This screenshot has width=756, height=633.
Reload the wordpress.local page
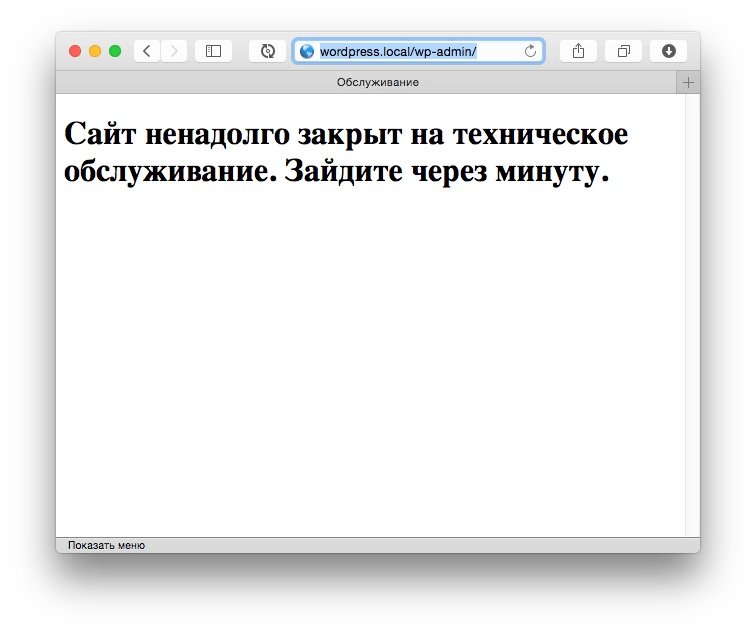[x=530, y=51]
